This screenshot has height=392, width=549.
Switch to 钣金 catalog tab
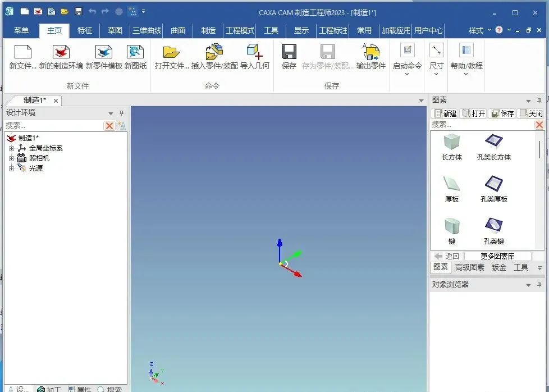pyautogui.click(x=498, y=267)
